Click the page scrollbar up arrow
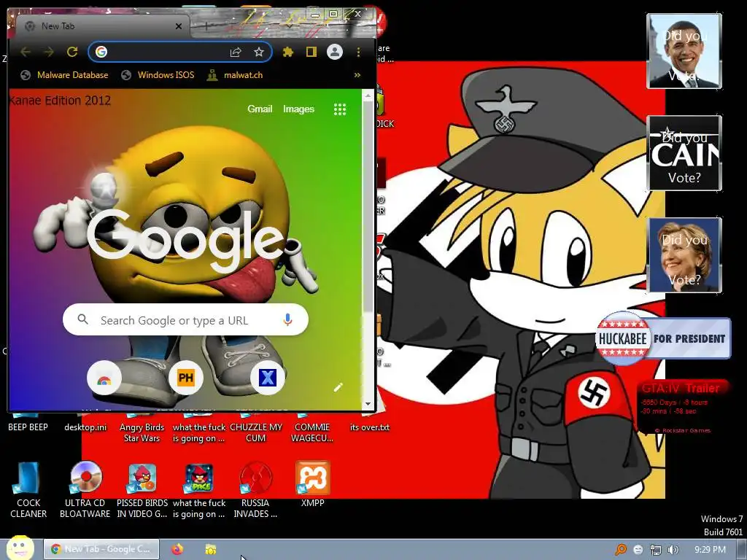 click(x=368, y=95)
